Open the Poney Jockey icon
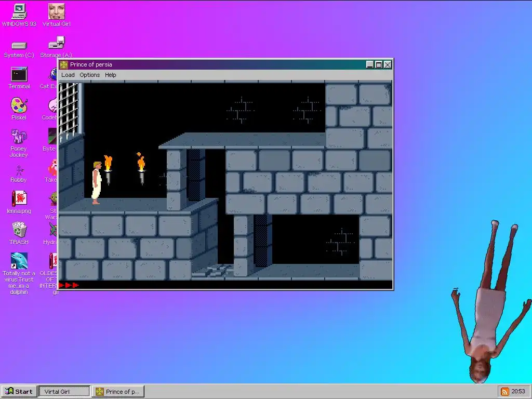 pos(19,143)
